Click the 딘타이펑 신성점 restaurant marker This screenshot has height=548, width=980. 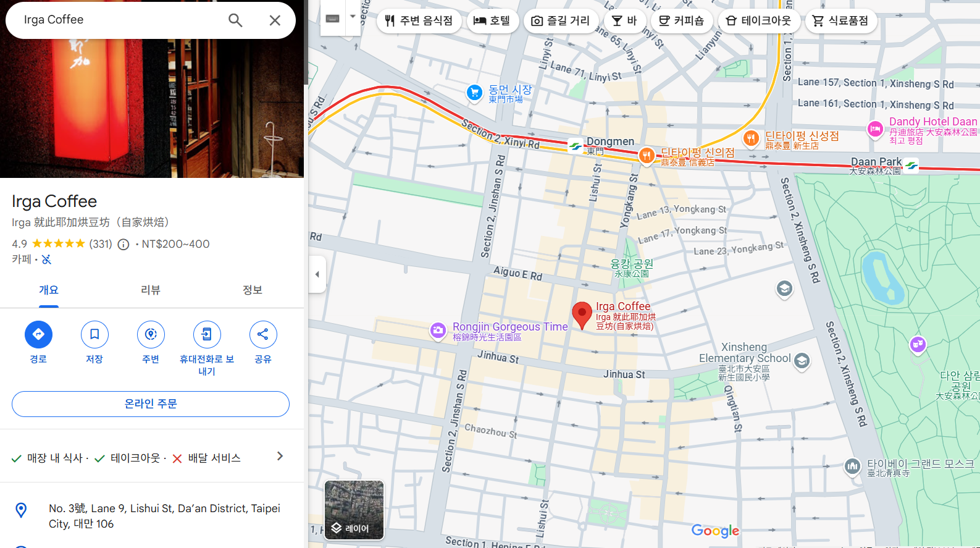(751, 138)
